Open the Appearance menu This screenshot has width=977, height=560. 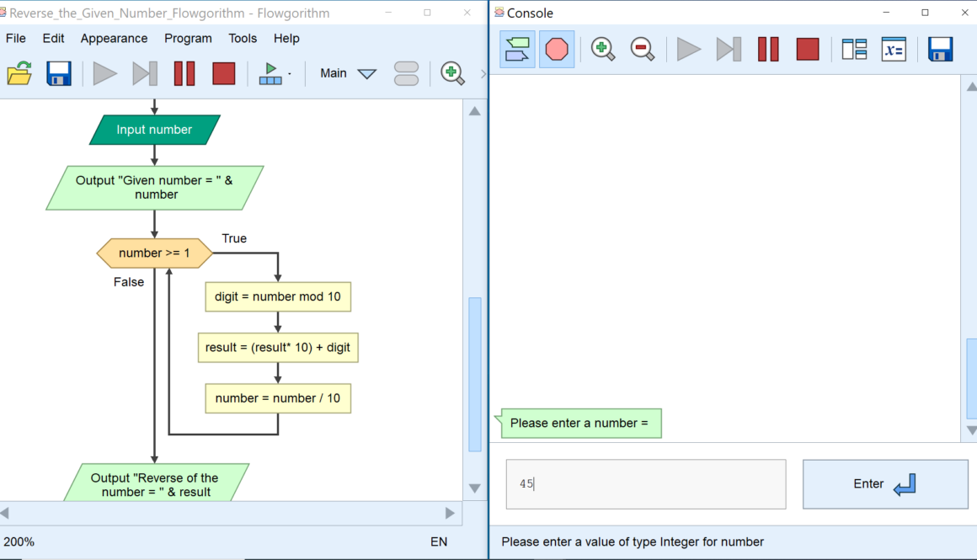pyautogui.click(x=114, y=38)
